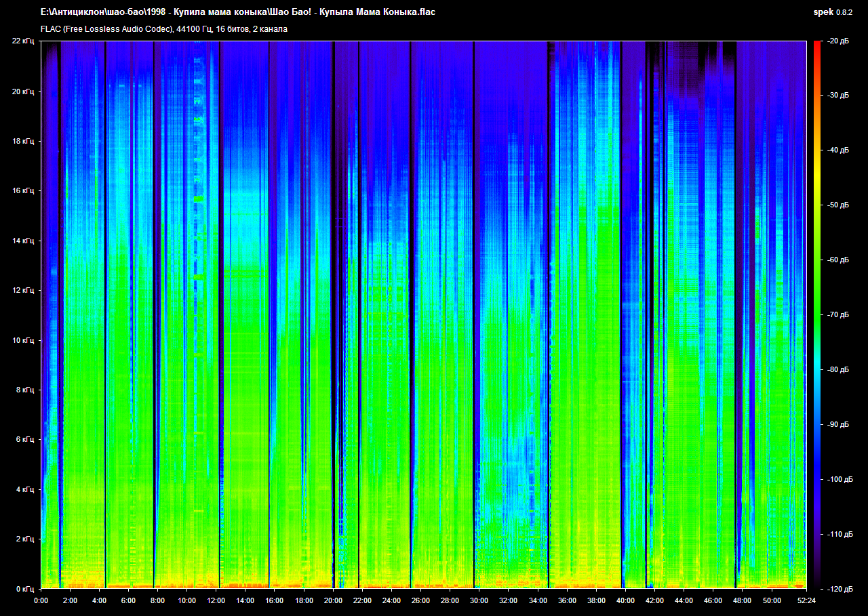Screen dimensions: 868x616
Task: Click the 16 kHz frequency axis label
Action: point(23,191)
